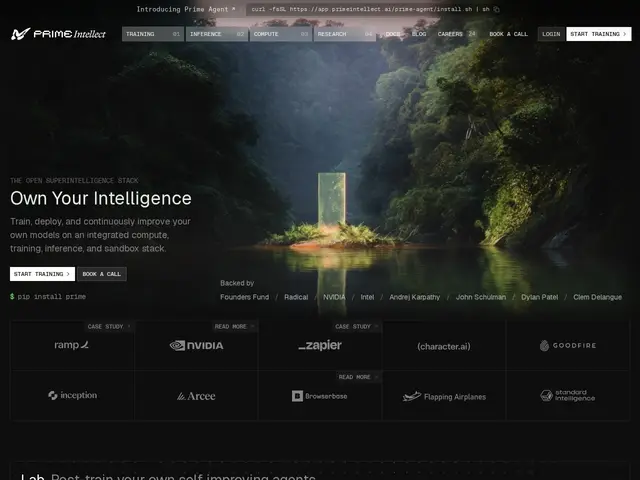Open the Careers page
This screenshot has height=480, width=640.
pyautogui.click(x=456, y=34)
